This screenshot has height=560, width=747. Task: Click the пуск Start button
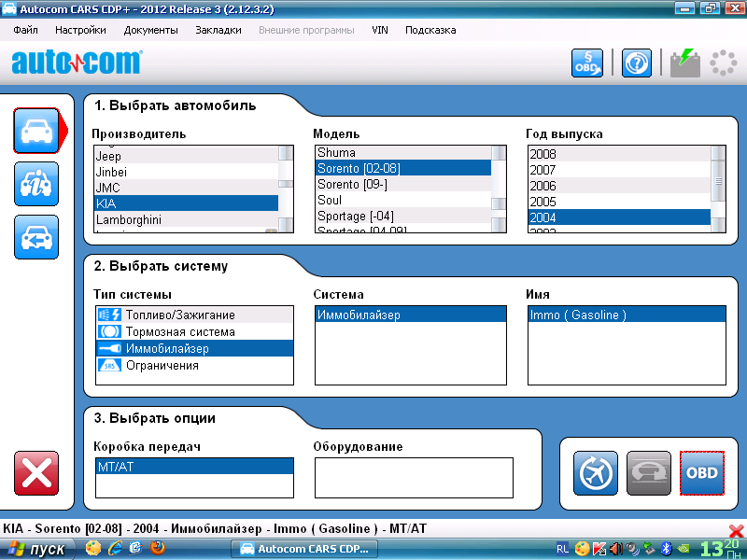[x=37, y=549]
